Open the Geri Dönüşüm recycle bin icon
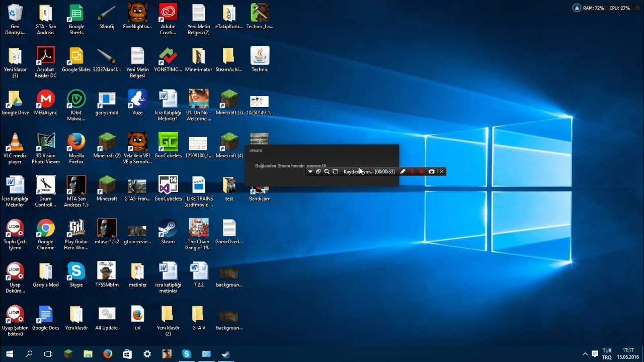 [15, 20]
